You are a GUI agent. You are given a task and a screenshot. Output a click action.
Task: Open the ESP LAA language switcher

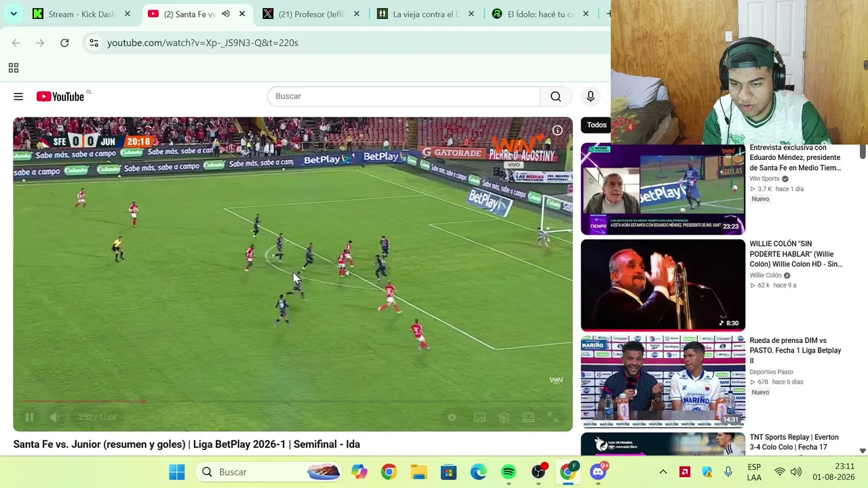click(x=754, y=472)
